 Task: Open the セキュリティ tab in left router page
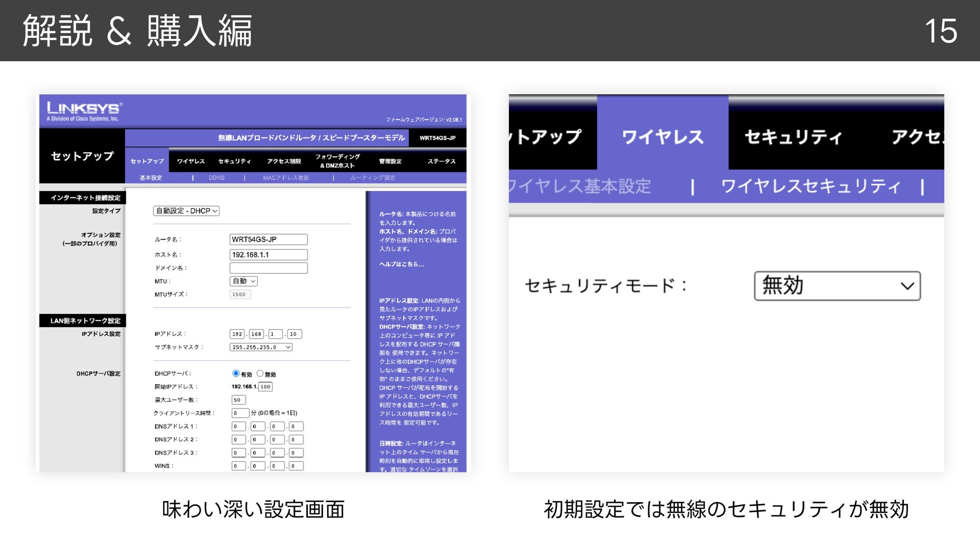235,161
